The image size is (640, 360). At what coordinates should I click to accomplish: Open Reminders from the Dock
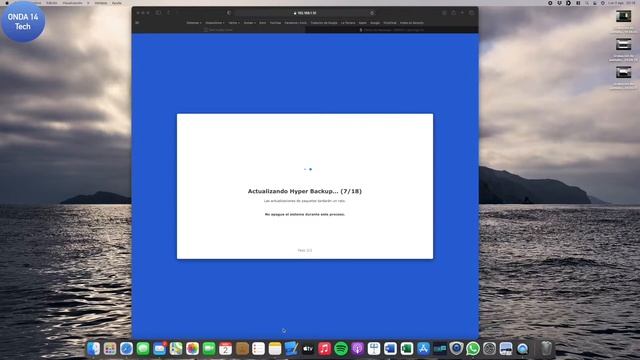tap(258, 349)
